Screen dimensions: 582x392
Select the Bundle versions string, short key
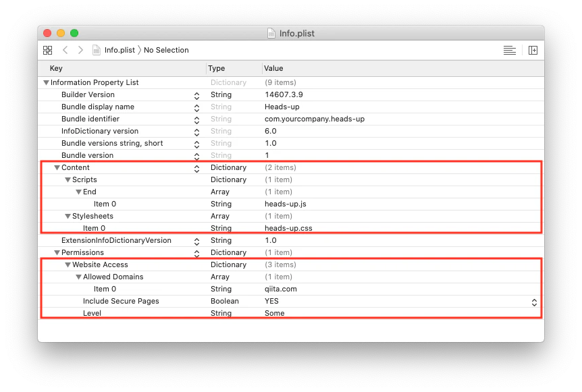(112, 143)
